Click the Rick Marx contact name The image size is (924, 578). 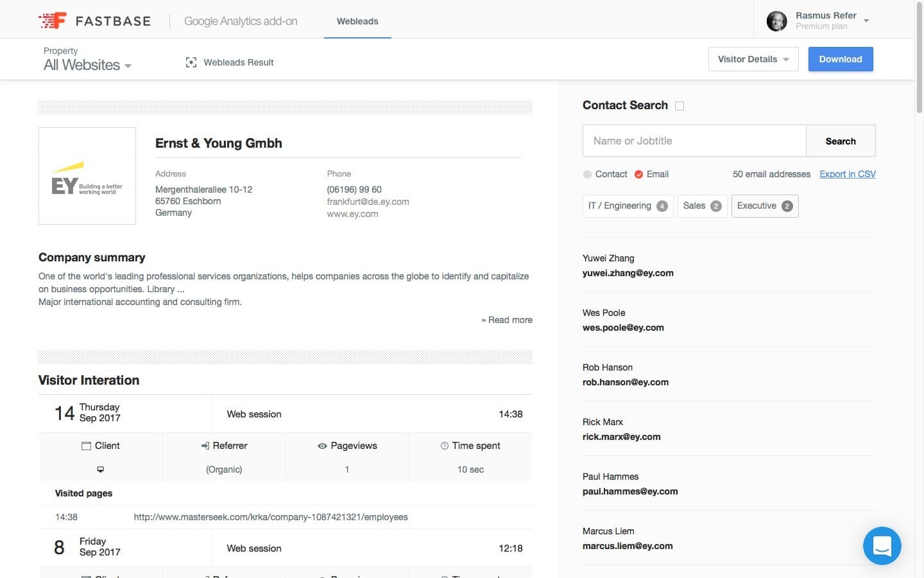[603, 422]
